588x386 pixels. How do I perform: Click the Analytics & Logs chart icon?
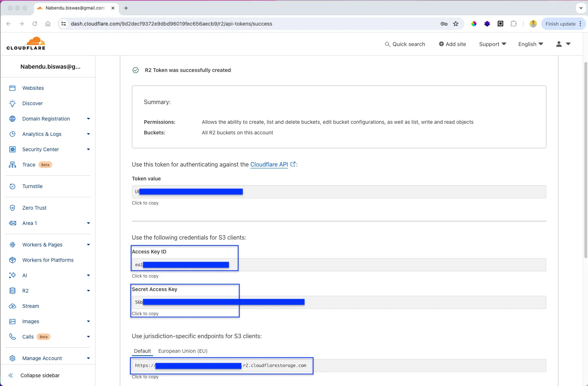pyautogui.click(x=12, y=134)
